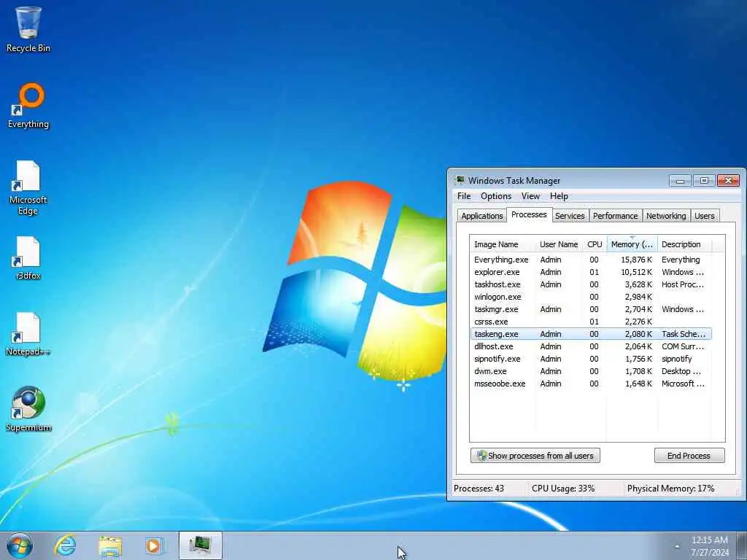Sort by the Description column header

684,244
